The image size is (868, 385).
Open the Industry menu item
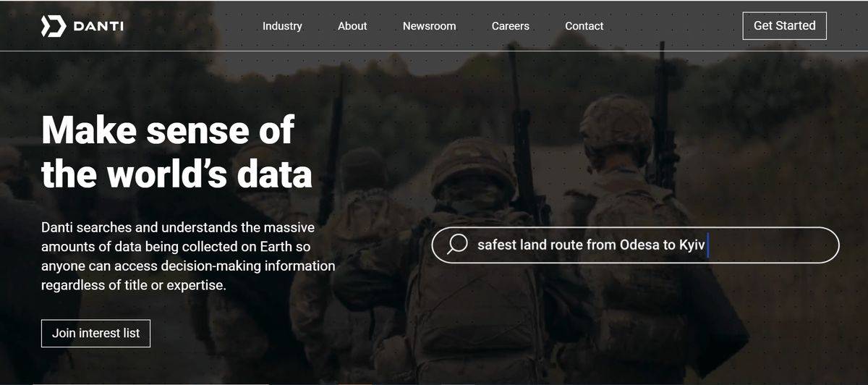pos(282,26)
